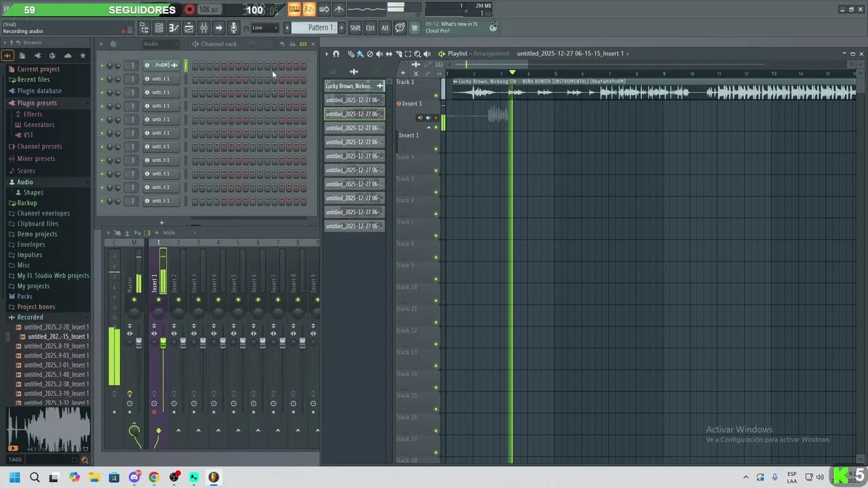Open the Pattern 1 selector
Image resolution: width=868 pixels, height=488 pixels.
(x=314, y=28)
